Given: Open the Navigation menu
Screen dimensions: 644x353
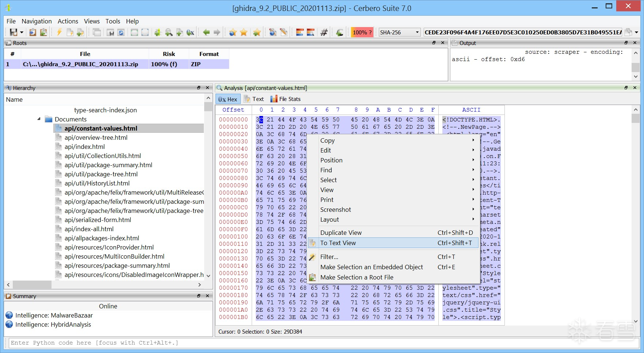Looking at the screenshot, I should [37, 21].
